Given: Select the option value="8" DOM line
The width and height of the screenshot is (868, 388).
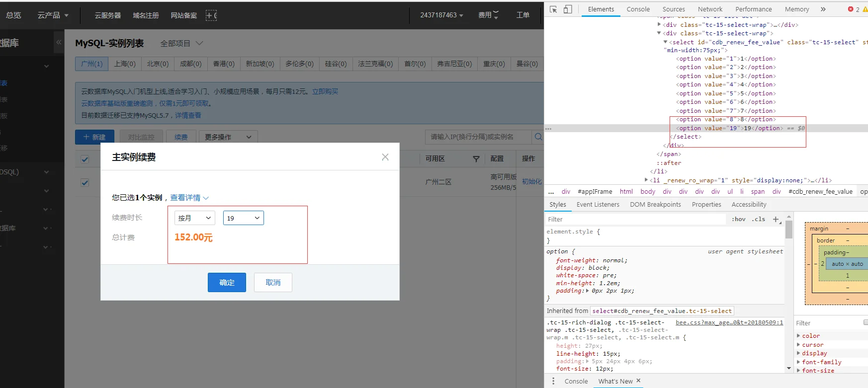Looking at the screenshot, I should (x=726, y=119).
